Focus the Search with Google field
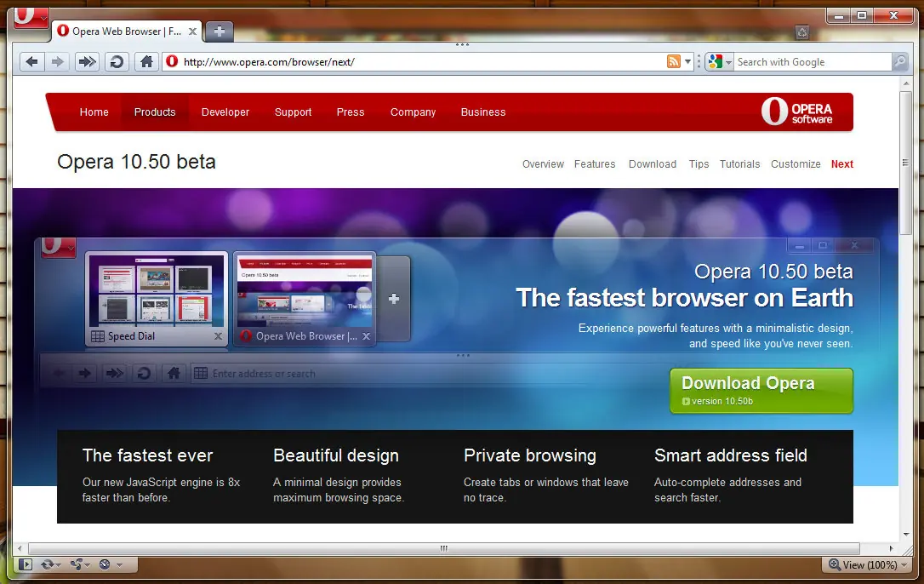The image size is (924, 584). (x=813, y=62)
